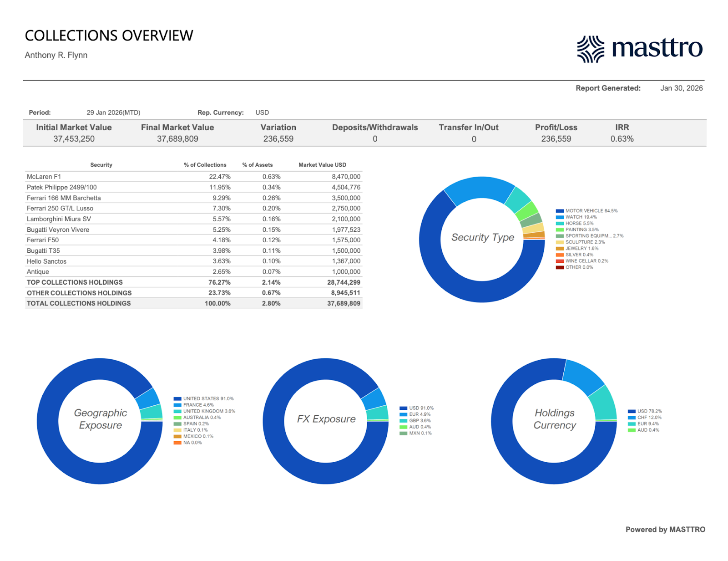The image size is (728, 561).
Task: Click the MOTOR VEHICLE legend color swatch
Action: [560, 211]
